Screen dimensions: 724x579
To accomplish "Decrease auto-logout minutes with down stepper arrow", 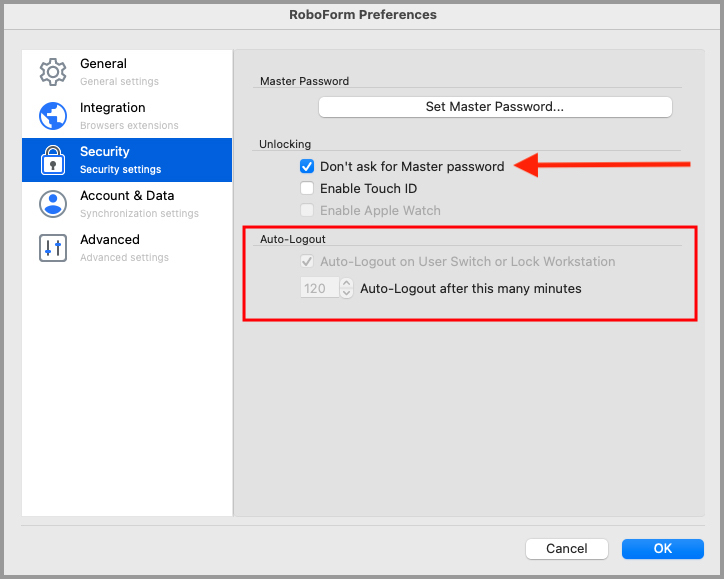I will click(x=346, y=293).
